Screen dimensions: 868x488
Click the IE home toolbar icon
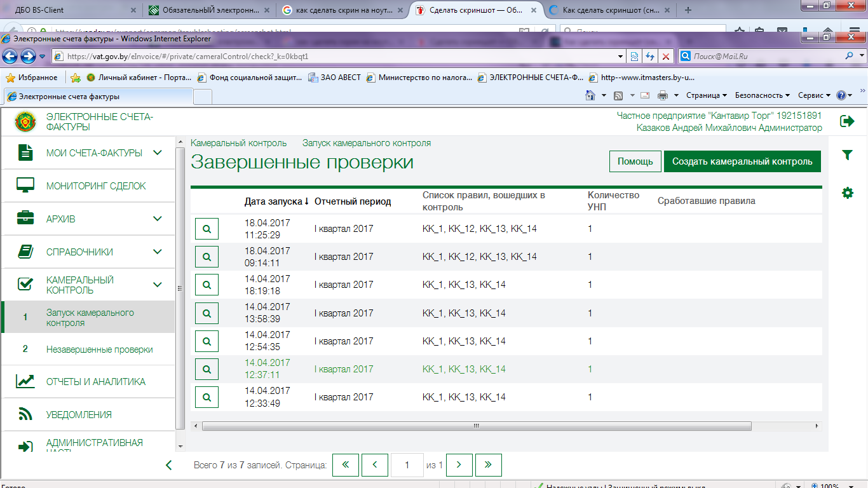pyautogui.click(x=590, y=95)
